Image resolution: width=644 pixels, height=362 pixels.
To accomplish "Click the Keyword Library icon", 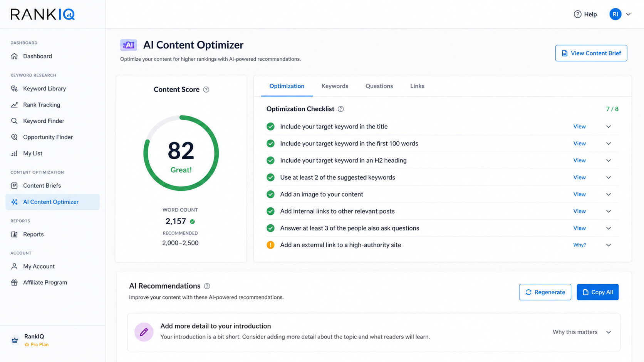I will 15,88.
